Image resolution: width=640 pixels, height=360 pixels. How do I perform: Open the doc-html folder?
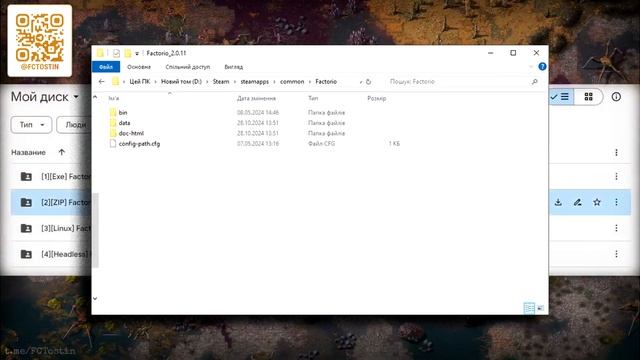tap(131, 133)
